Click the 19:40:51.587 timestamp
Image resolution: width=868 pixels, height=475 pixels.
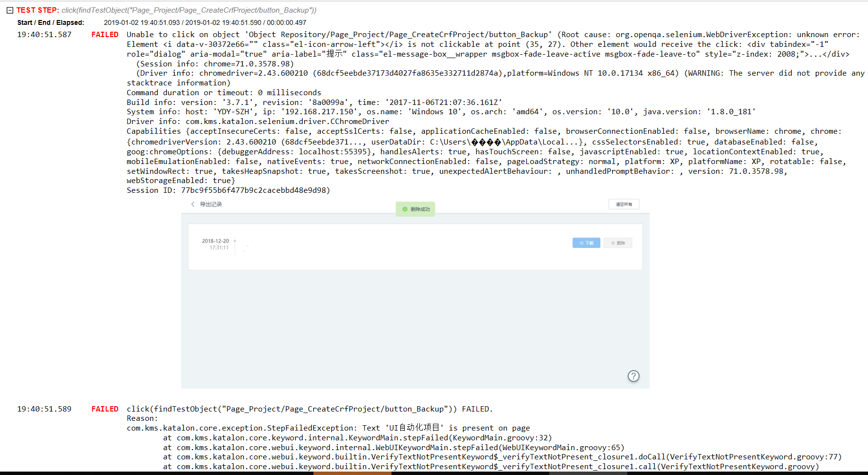pyautogui.click(x=44, y=35)
